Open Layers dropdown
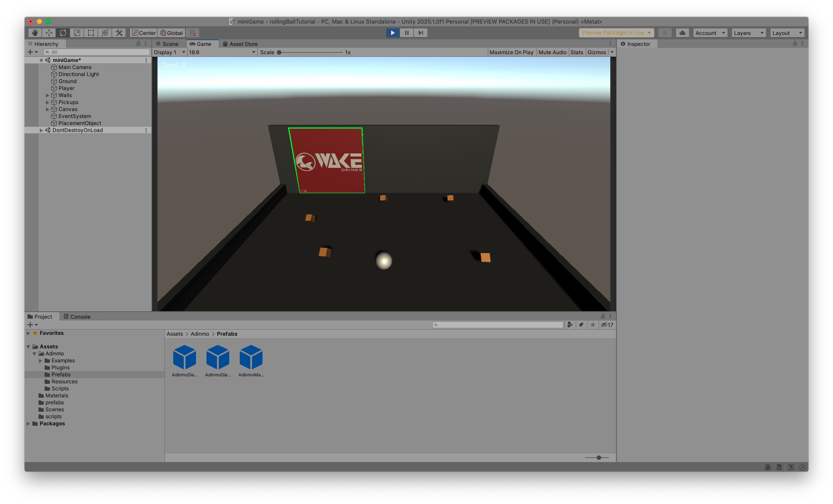Image resolution: width=833 pixels, height=504 pixels. click(749, 33)
